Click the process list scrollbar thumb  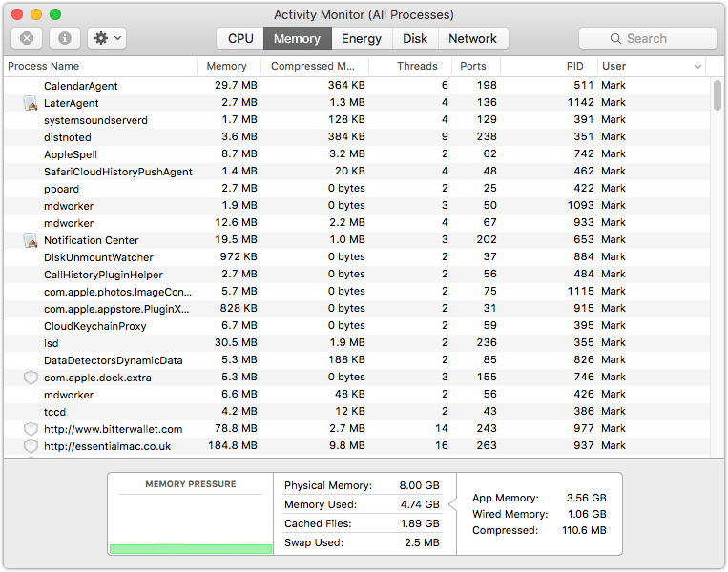(718, 95)
